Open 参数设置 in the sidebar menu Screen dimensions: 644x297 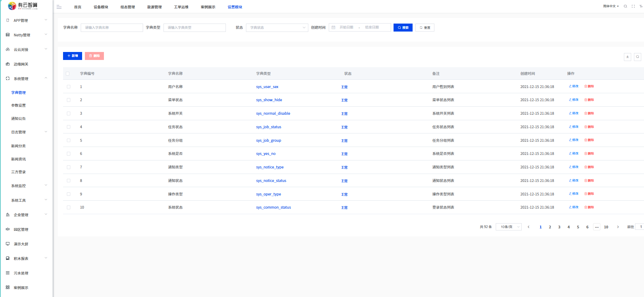click(18, 105)
